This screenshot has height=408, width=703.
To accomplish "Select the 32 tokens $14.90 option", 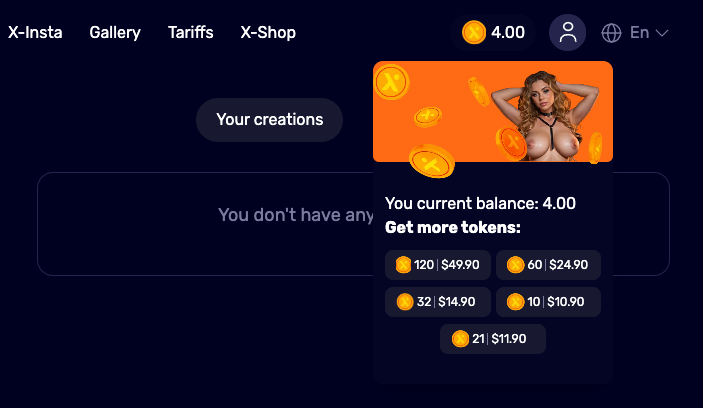I will 438,302.
